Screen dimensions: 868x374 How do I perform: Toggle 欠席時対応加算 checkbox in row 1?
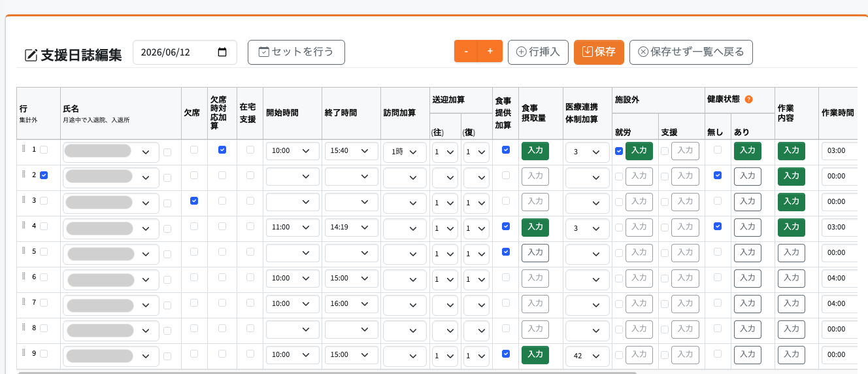click(x=222, y=150)
